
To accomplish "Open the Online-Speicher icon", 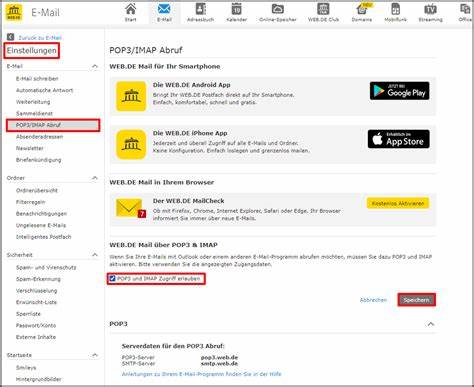I will pyautogui.click(x=278, y=9).
